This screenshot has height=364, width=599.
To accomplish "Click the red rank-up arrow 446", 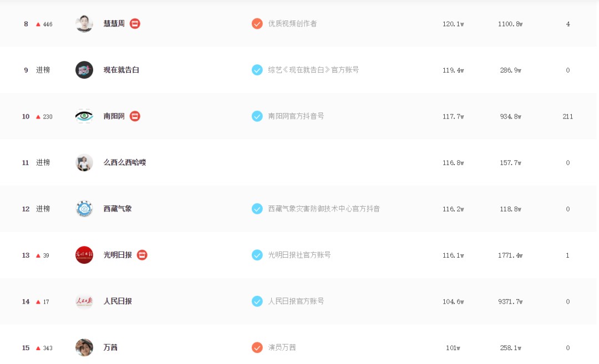I will click(x=44, y=24).
